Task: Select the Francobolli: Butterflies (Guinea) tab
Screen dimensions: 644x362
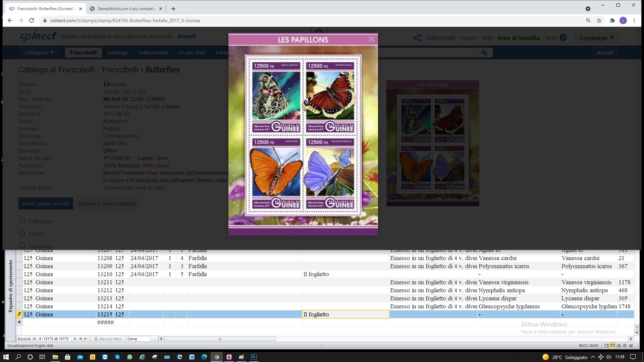Action: click(x=45, y=9)
